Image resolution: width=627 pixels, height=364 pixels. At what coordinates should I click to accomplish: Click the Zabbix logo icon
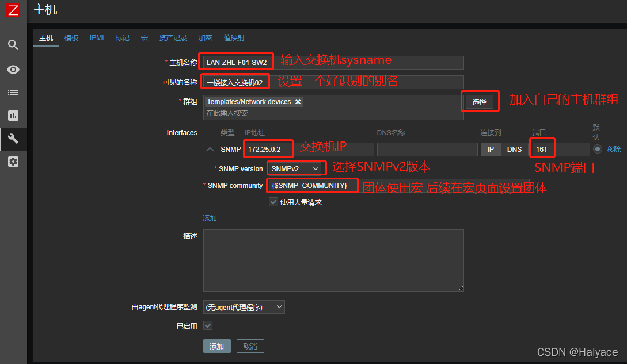click(13, 10)
